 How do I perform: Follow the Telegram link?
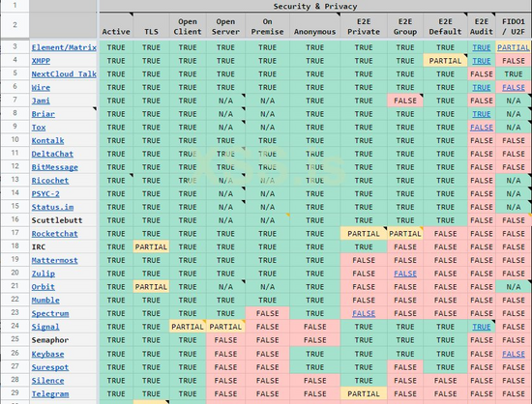point(50,394)
